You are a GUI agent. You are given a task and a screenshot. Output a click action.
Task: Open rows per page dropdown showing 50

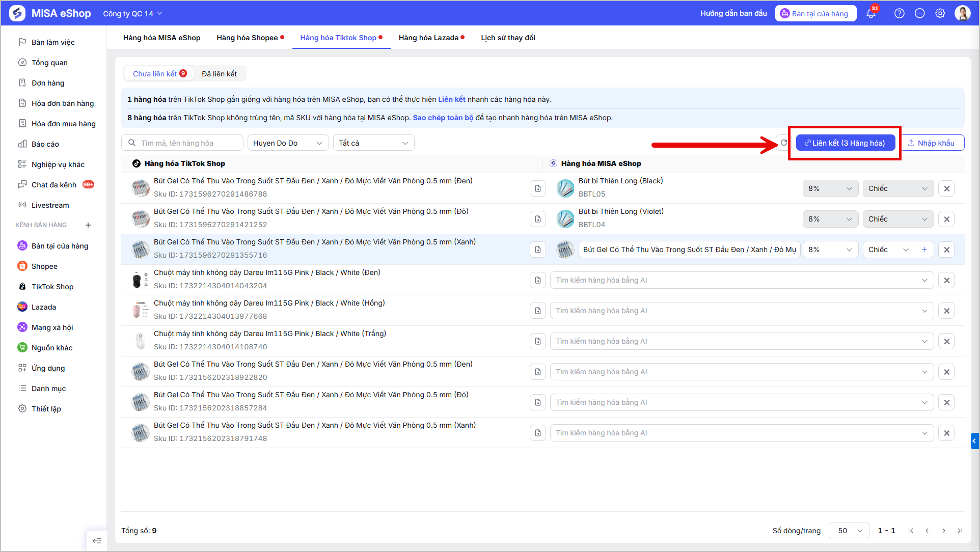pos(849,531)
